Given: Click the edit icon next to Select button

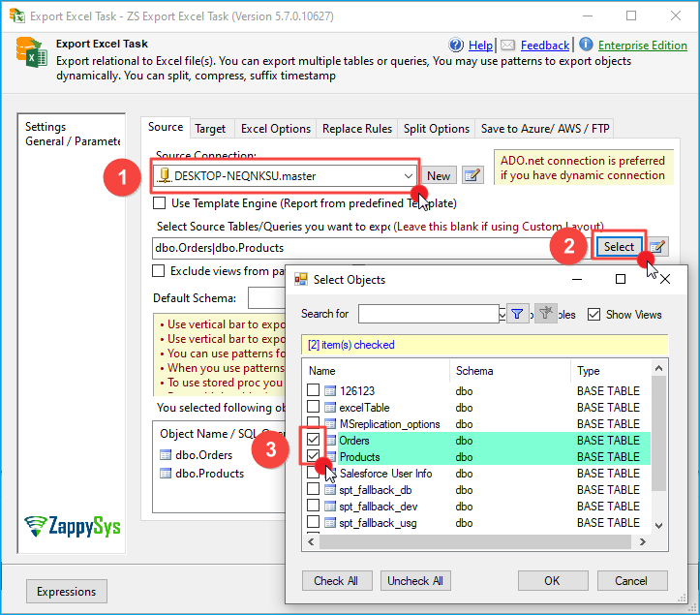Looking at the screenshot, I should coord(656,247).
